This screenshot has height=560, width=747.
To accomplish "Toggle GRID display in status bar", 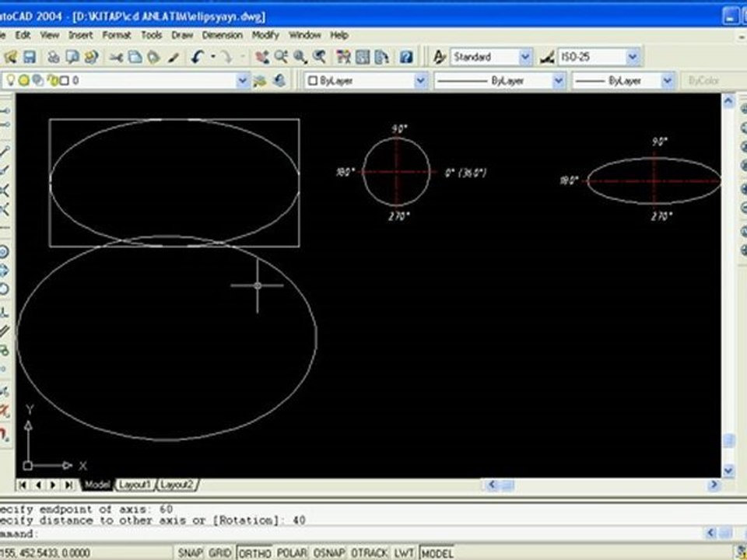I will pyautogui.click(x=220, y=553).
